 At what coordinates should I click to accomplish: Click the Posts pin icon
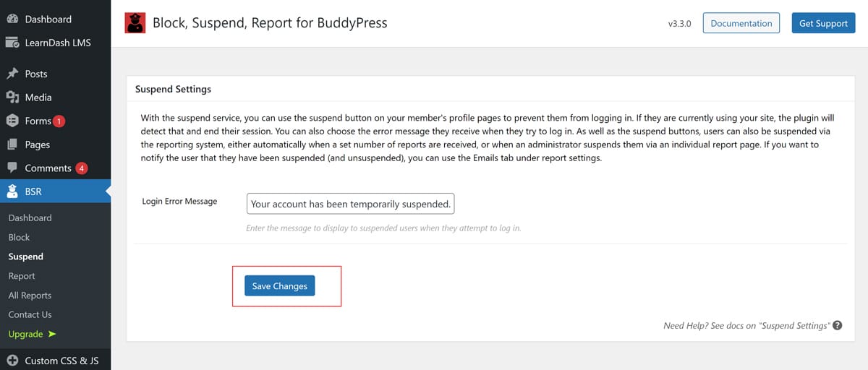coord(12,74)
